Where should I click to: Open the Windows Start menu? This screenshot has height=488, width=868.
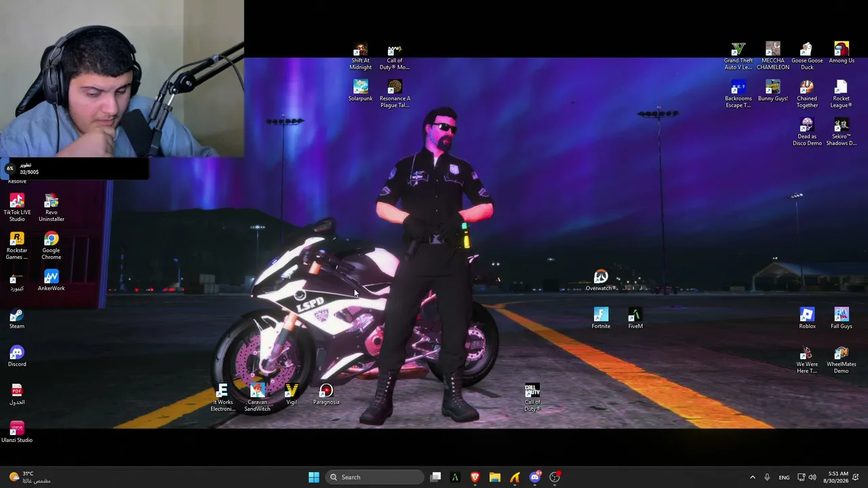point(313,477)
